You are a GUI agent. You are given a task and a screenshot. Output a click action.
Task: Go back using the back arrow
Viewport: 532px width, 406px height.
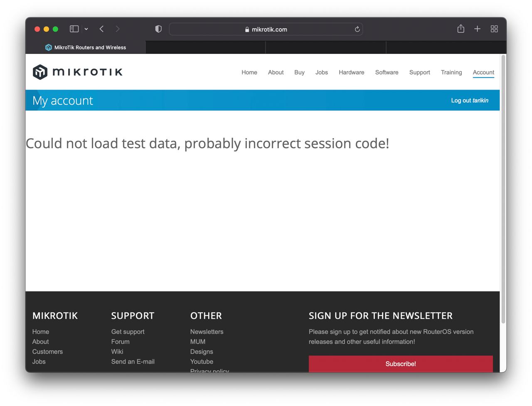click(x=101, y=29)
